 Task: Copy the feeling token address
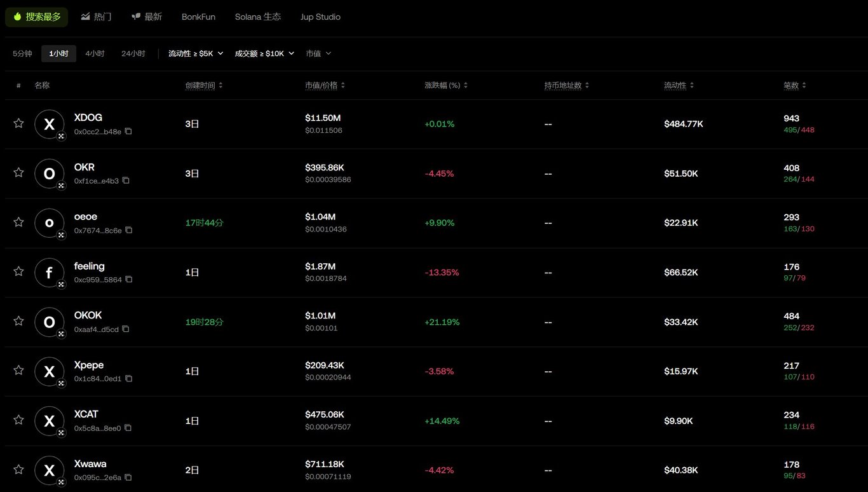129,280
